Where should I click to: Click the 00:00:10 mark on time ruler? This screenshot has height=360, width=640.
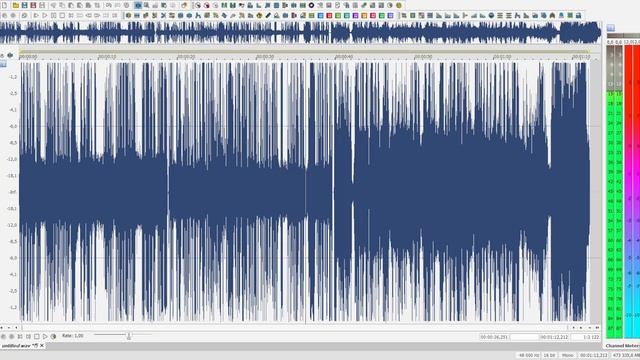pos(107,57)
